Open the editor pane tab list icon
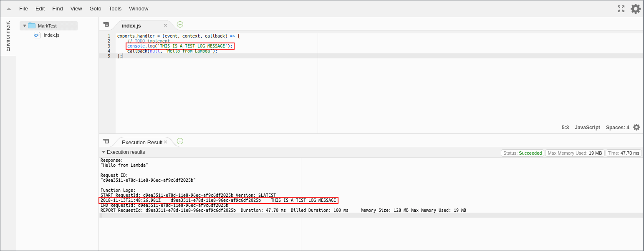The height and width of the screenshot is (251, 644). point(106,24)
